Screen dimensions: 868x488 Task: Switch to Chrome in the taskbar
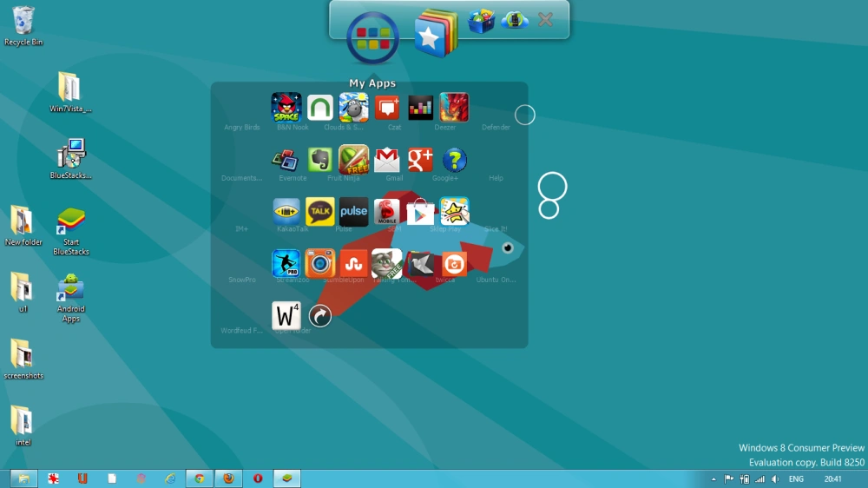click(200, 478)
